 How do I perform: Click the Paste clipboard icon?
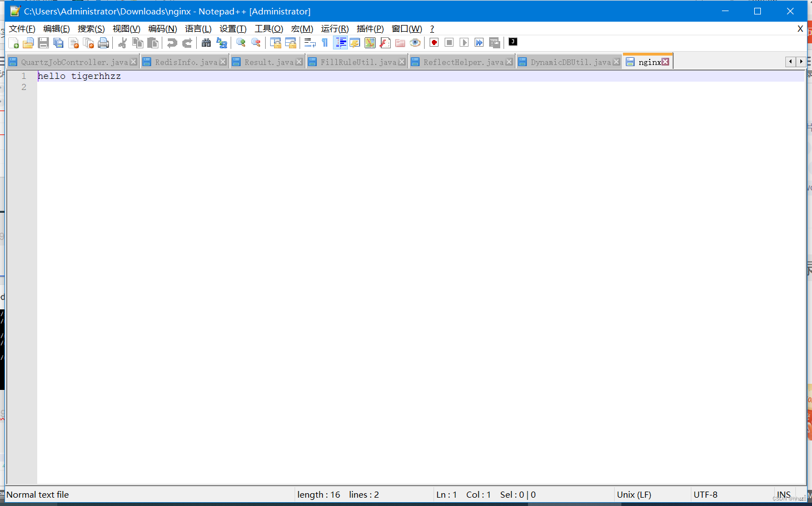click(153, 43)
